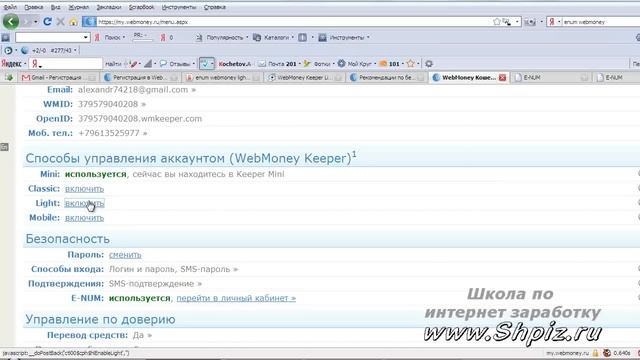Viewport: 640px width, 360px height.
Task: Click the Yandex bar star bookmarks icon
Action: pos(411,64)
